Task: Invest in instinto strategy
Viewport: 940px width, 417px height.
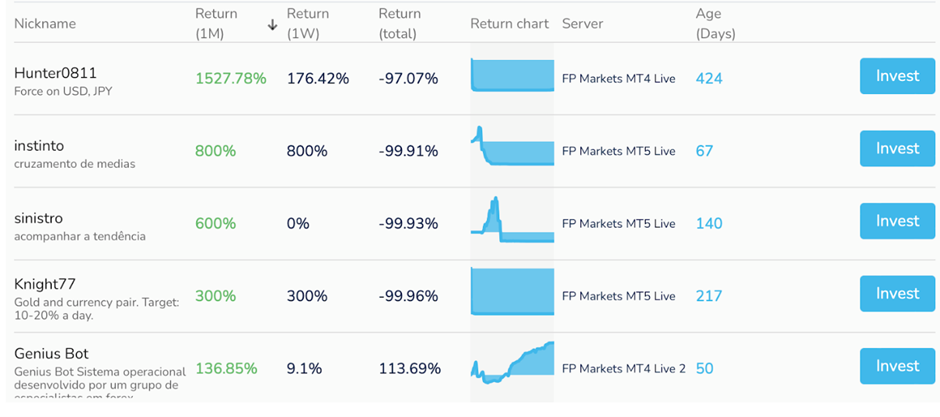Action: pos(897,149)
